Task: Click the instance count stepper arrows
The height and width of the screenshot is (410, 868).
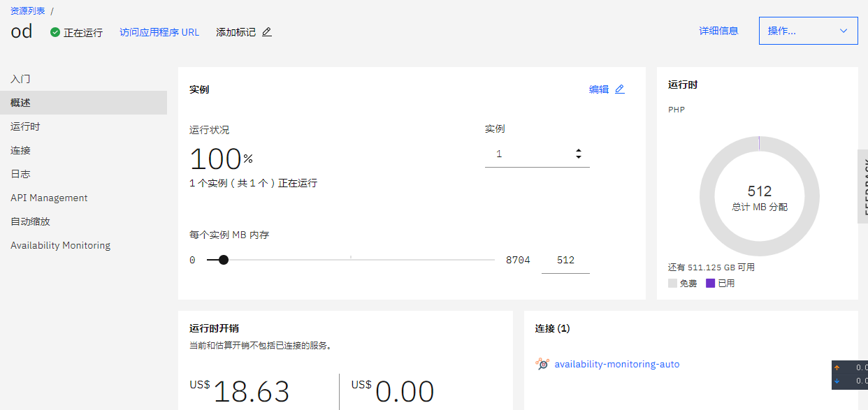Action: click(579, 154)
